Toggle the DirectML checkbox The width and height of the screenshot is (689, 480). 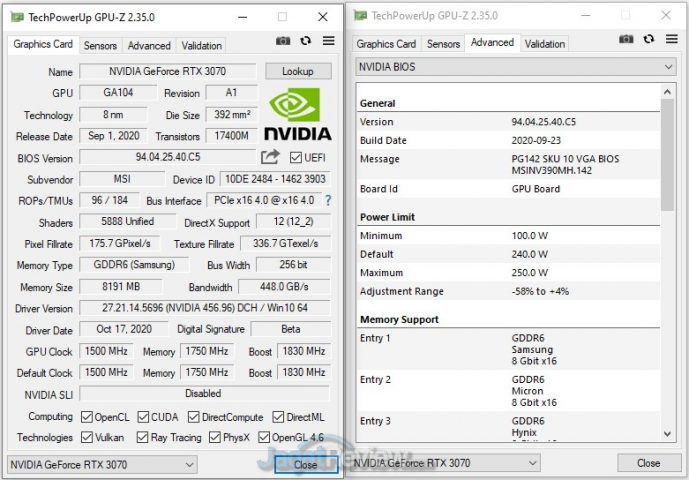278,417
